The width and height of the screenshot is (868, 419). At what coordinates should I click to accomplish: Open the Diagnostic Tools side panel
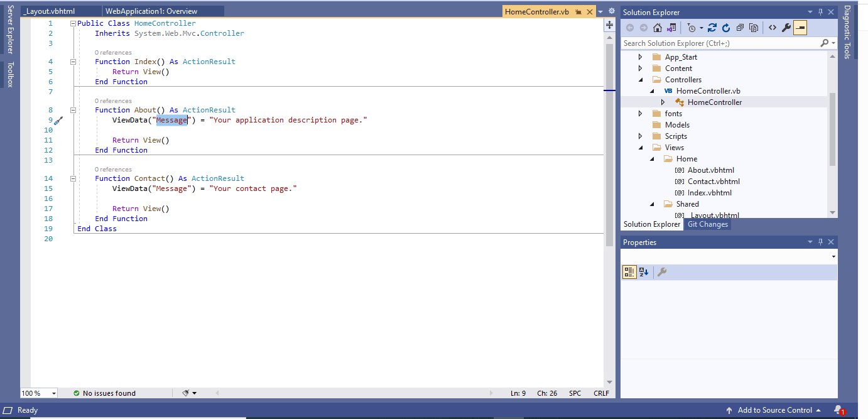click(847, 31)
